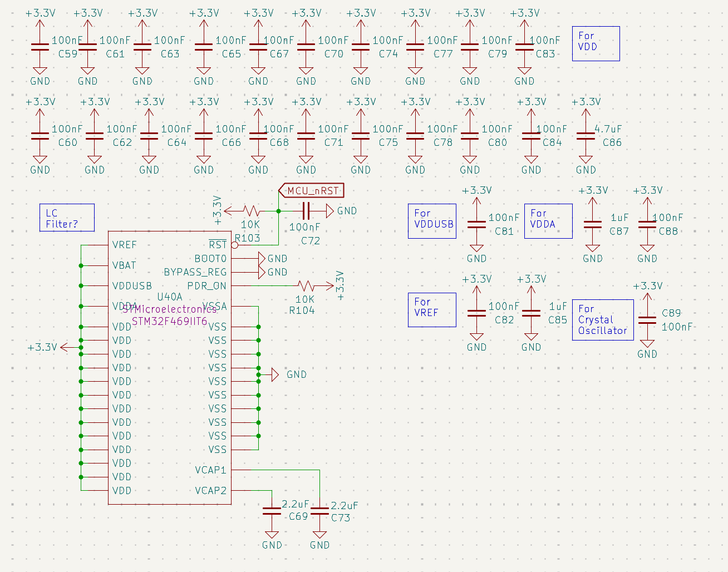The width and height of the screenshot is (728, 572).
Task: Click the GND symbol on the BOOT0 pin
Action: (273, 259)
